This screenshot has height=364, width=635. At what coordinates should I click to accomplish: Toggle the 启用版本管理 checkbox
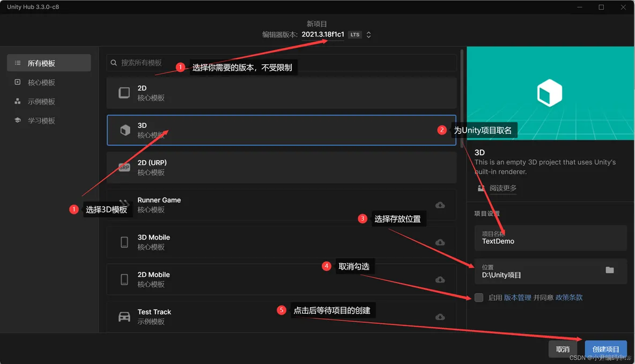479,298
